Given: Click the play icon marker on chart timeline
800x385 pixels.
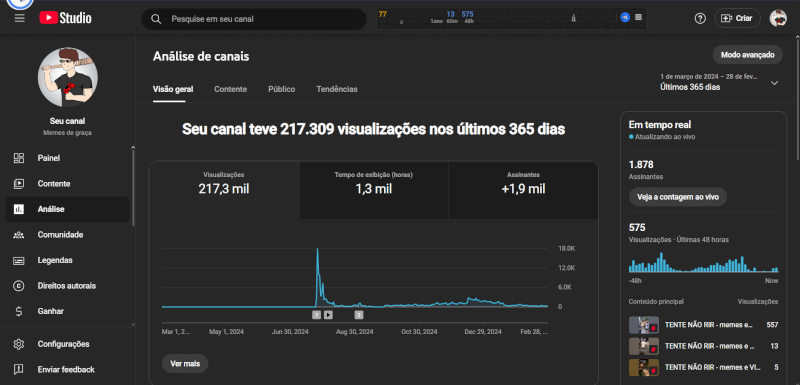Looking at the screenshot, I should (x=328, y=315).
